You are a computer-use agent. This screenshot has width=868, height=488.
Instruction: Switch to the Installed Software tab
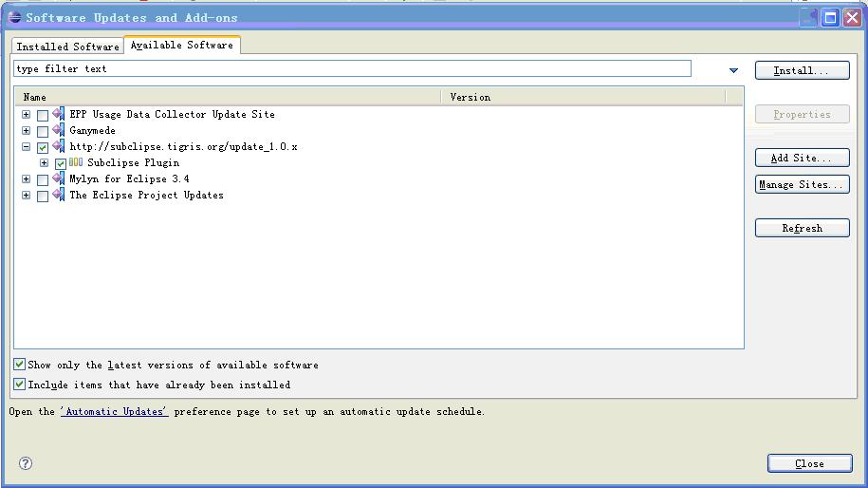(x=67, y=47)
